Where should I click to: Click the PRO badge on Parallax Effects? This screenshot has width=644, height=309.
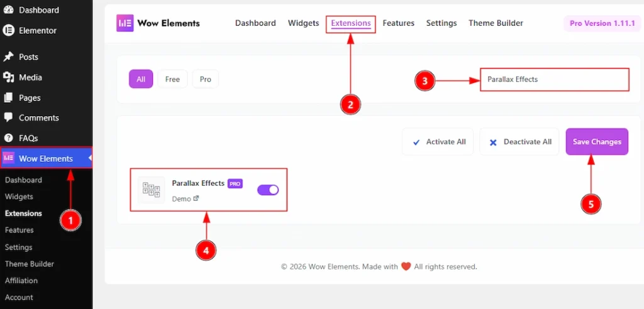coord(235,184)
